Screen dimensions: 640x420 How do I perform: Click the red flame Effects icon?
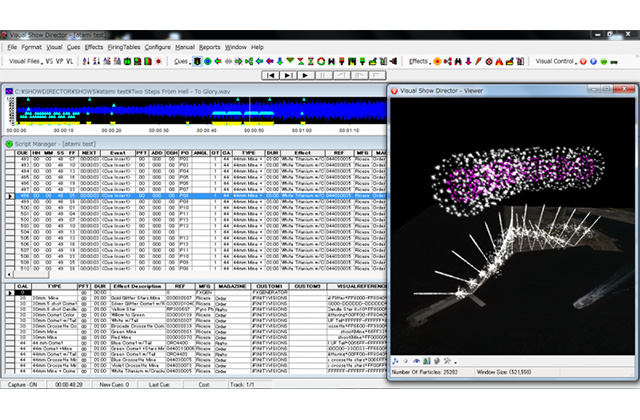pos(499,61)
